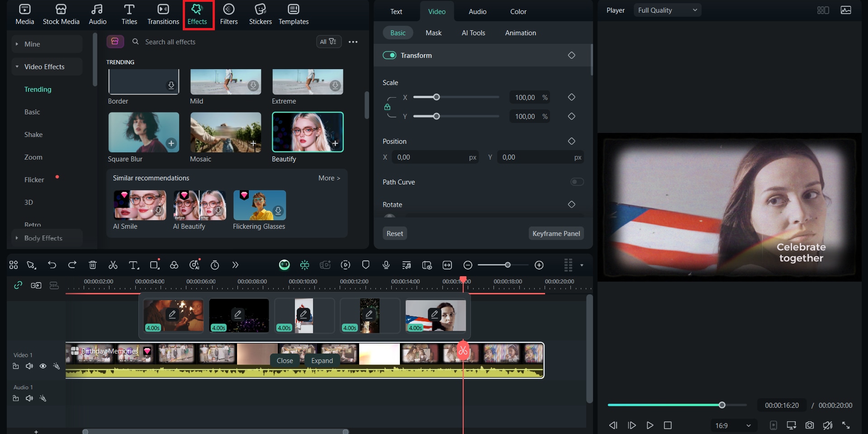This screenshot has height=434, width=868.
Task: Hide the Video 1 track
Action: click(x=43, y=366)
